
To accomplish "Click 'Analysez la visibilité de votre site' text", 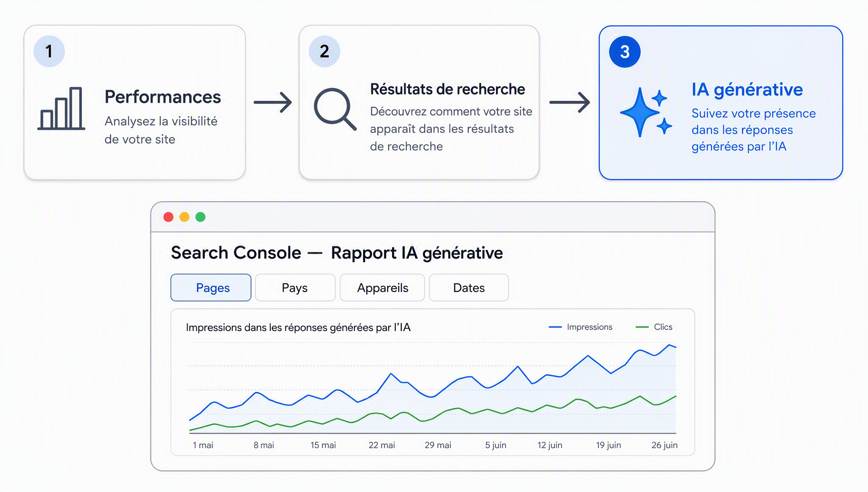I will click(x=161, y=130).
